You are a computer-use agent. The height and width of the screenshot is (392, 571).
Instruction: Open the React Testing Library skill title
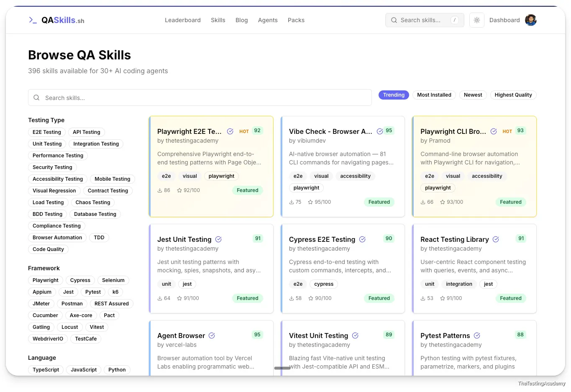tap(455, 239)
